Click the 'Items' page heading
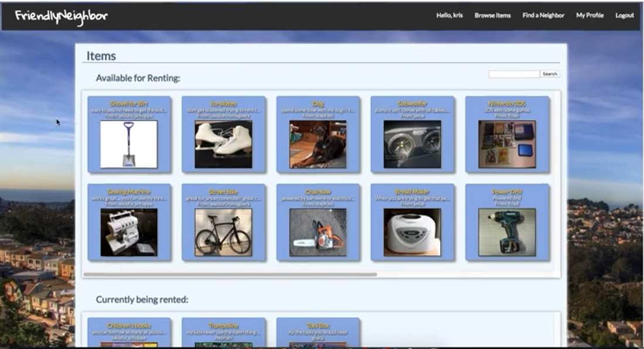 click(x=101, y=56)
